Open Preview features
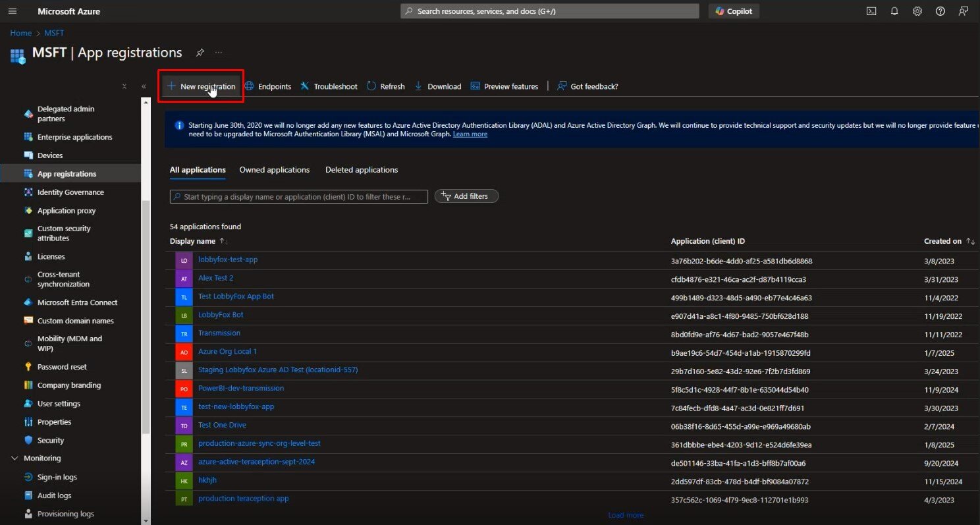 pos(504,86)
